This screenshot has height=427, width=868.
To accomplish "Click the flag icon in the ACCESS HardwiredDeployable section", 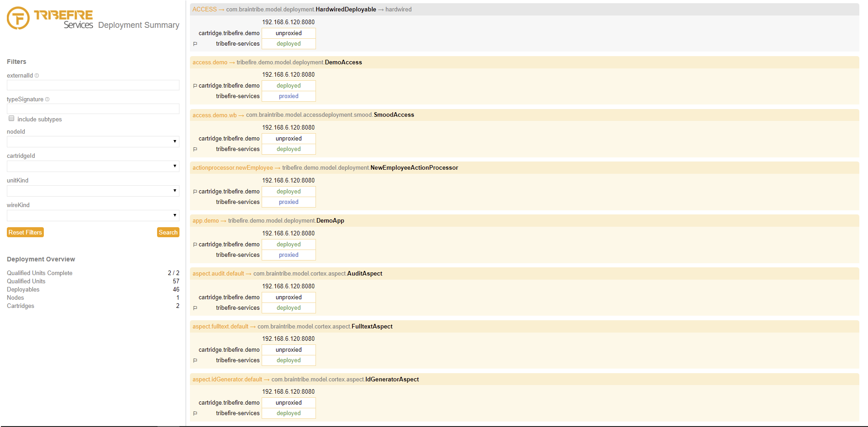I will tap(195, 44).
